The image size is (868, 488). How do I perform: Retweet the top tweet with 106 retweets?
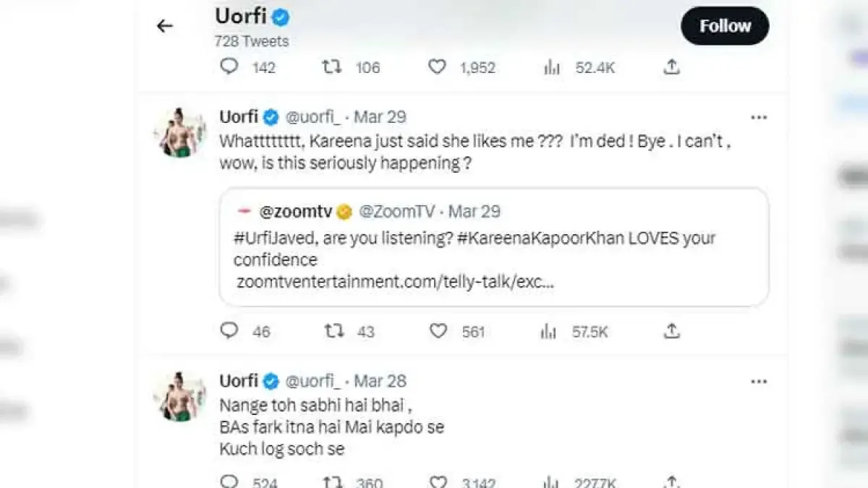point(332,67)
